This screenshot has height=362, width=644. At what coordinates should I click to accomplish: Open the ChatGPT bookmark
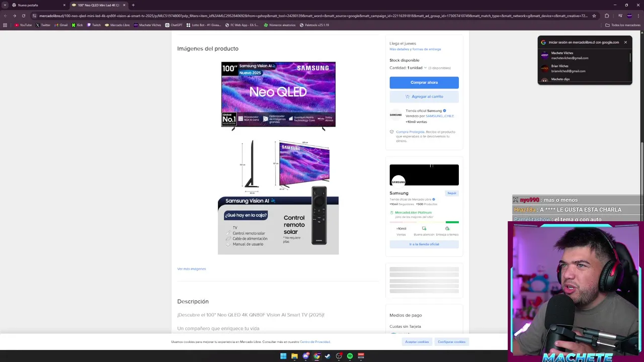174,25
